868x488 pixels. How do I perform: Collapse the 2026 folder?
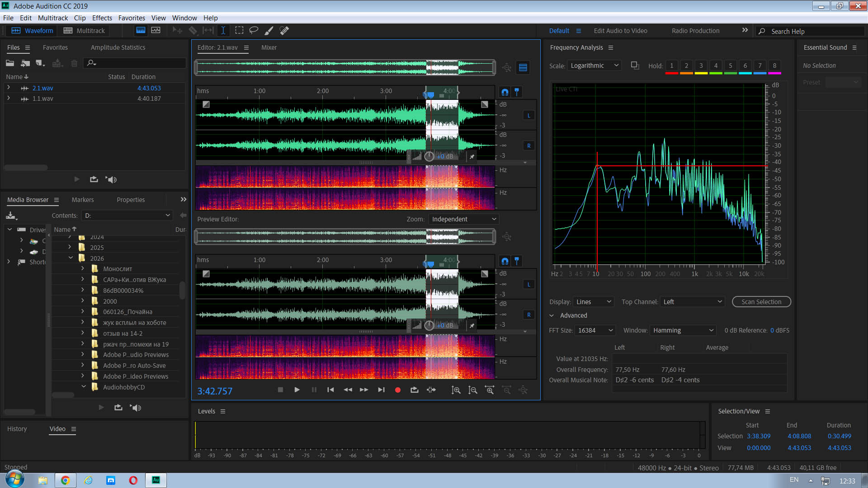(x=71, y=258)
